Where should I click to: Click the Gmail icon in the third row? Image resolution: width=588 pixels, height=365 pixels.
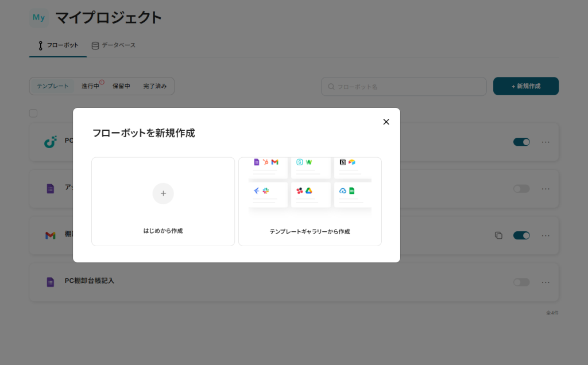pyautogui.click(x=51, y=235)
